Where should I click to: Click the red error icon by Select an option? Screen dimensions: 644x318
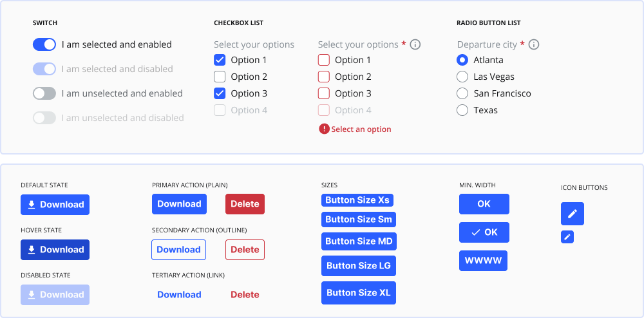pos(324,129)
